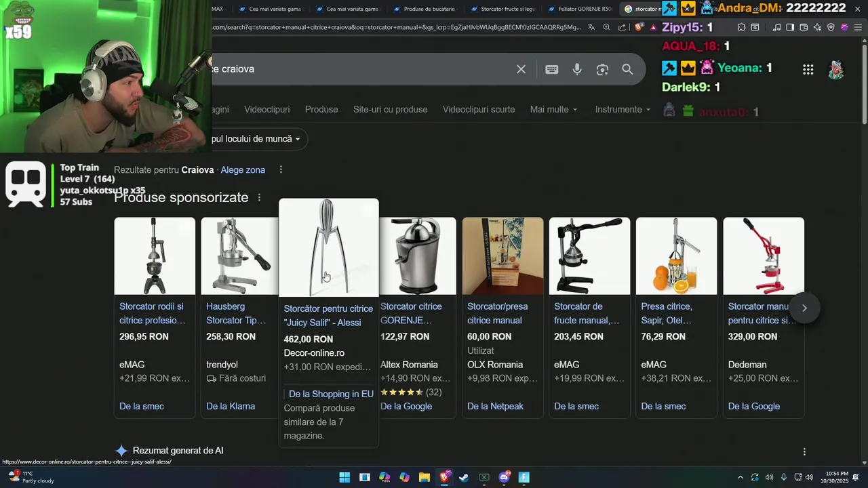Open Hausberg Storcator product link
Viewport: 868px width, 488px height.
pos(236,313)
